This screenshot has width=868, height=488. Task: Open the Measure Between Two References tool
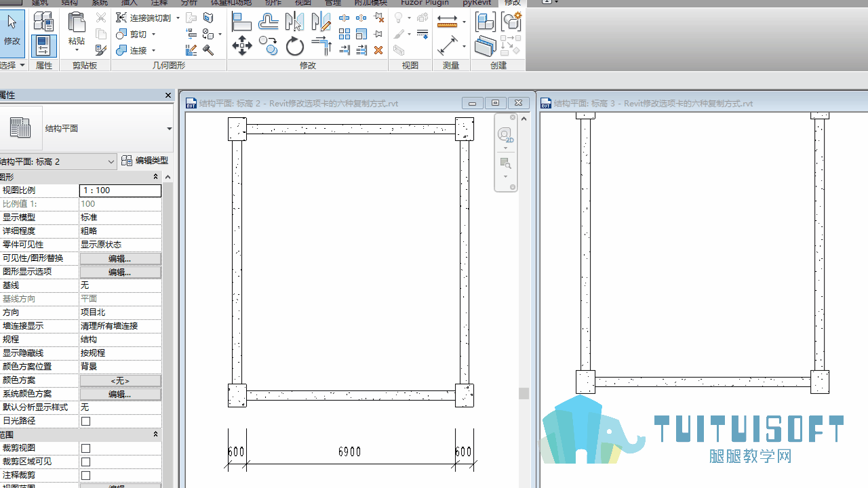447,22
